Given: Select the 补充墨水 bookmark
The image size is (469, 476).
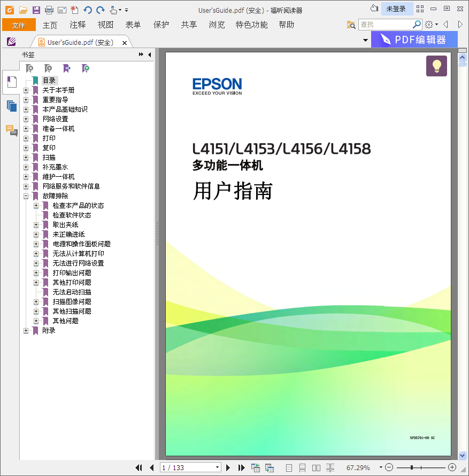Looking at the screenshot, I should point(55,167).
